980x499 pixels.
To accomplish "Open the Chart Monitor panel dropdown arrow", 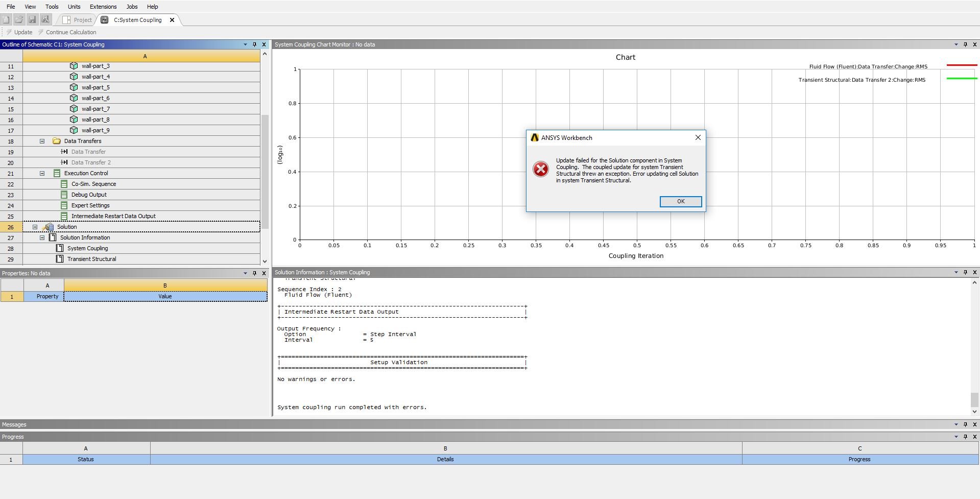I will tap(956, 44).
